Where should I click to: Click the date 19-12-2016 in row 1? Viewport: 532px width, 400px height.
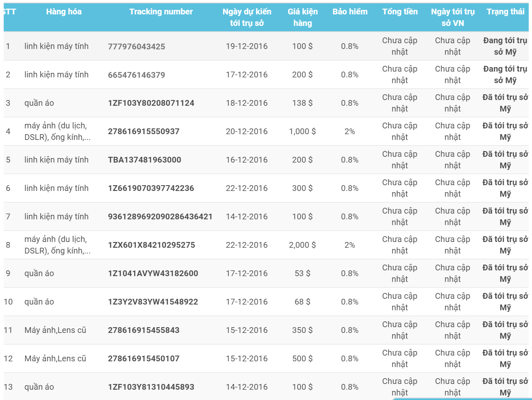[246, 46]
